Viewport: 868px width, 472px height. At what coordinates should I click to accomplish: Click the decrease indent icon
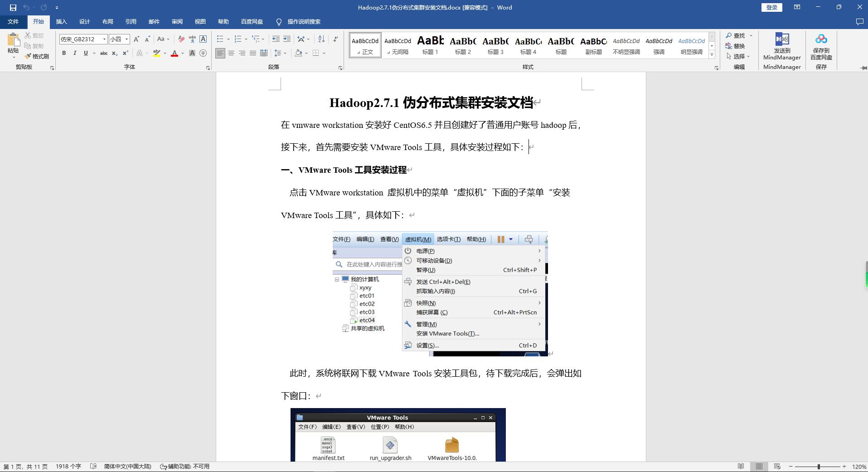click(276, 39)
